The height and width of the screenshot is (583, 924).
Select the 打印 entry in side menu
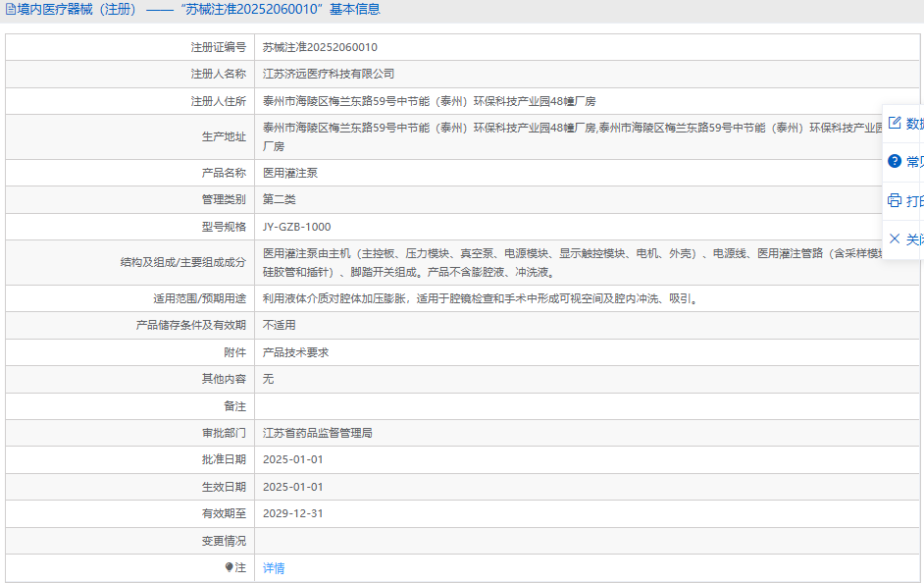[x=914, y=200]
